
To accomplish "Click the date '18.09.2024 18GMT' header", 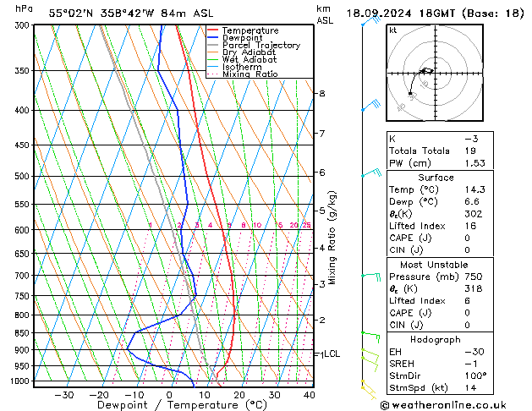I will (x=401, y=14).
